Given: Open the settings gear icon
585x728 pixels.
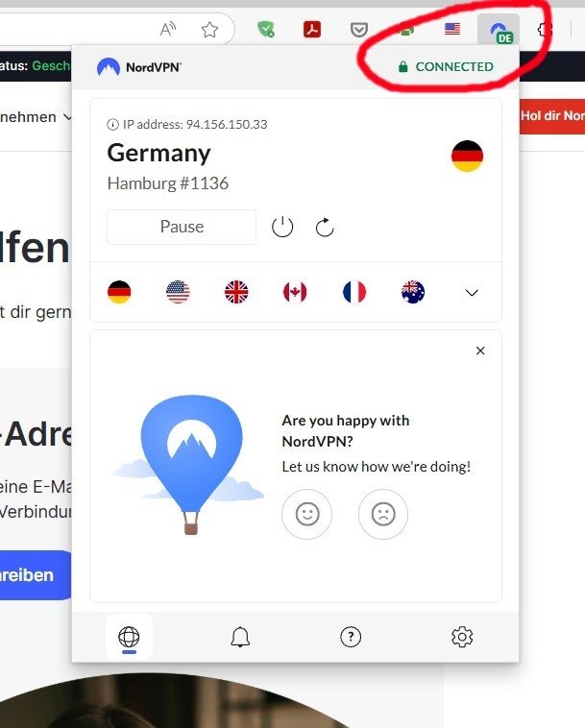Looking at the screenshot, I should (x=462, y=637).
